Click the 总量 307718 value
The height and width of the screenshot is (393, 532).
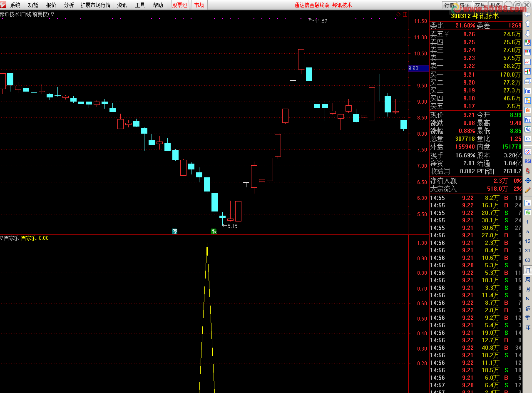tap(465, 139)
